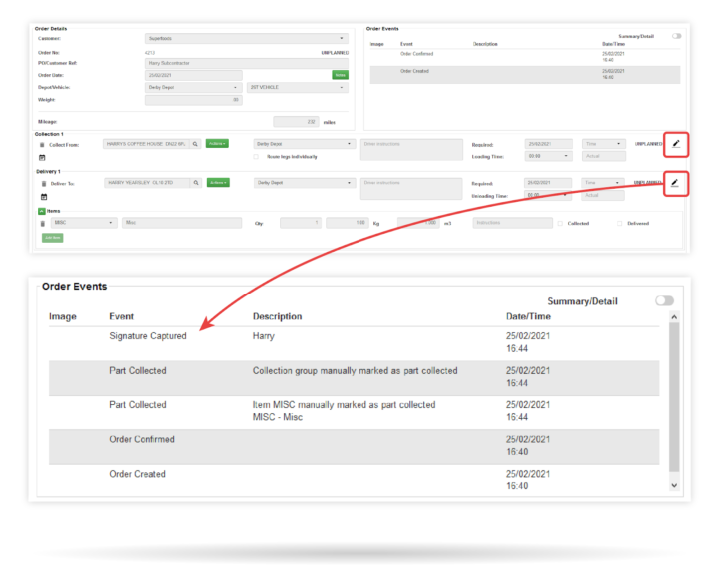Click the up arrow of the Order Events scrollbar
This screenshot has width=719, height=588.
click(x=674, y=317)
